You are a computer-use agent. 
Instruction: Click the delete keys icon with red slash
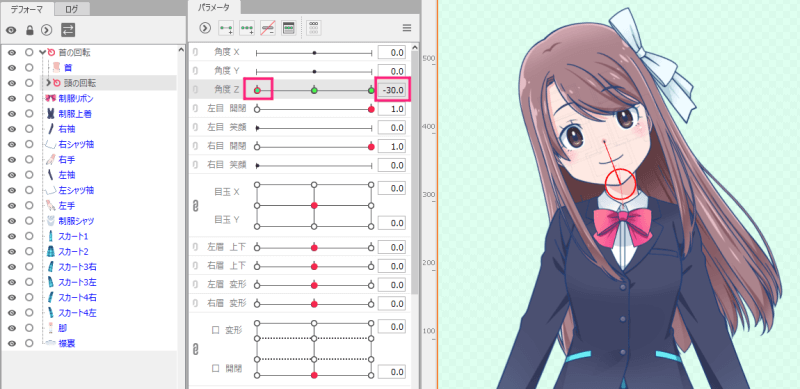(268, 28)
